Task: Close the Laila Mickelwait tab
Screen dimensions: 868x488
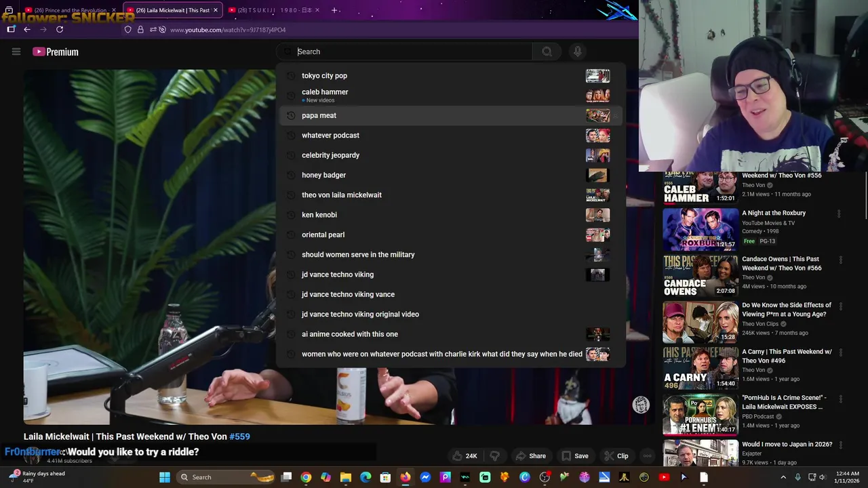Action: tap(216, 10)
